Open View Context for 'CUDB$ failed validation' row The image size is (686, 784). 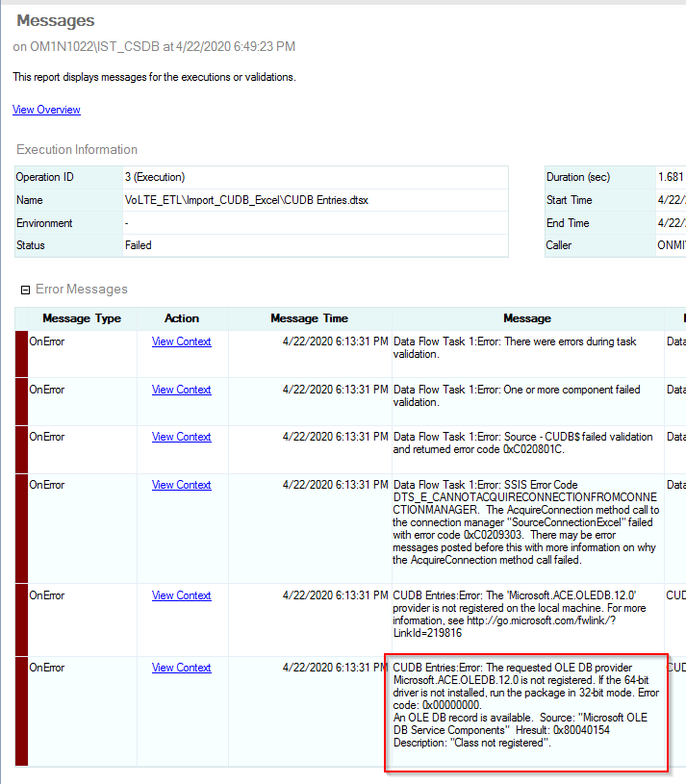[x=182, y=437]
